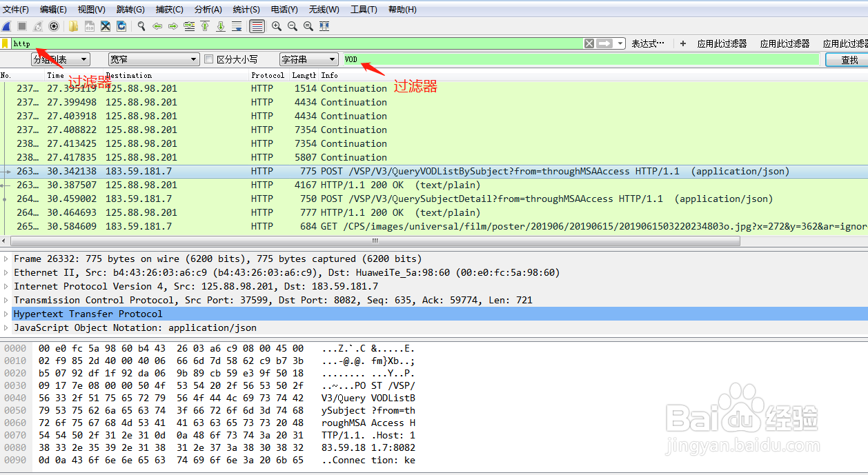The width and height of the screenshot is (868, 475).
Task: Click the 表达式… button
Action: [x=647, y=43]
